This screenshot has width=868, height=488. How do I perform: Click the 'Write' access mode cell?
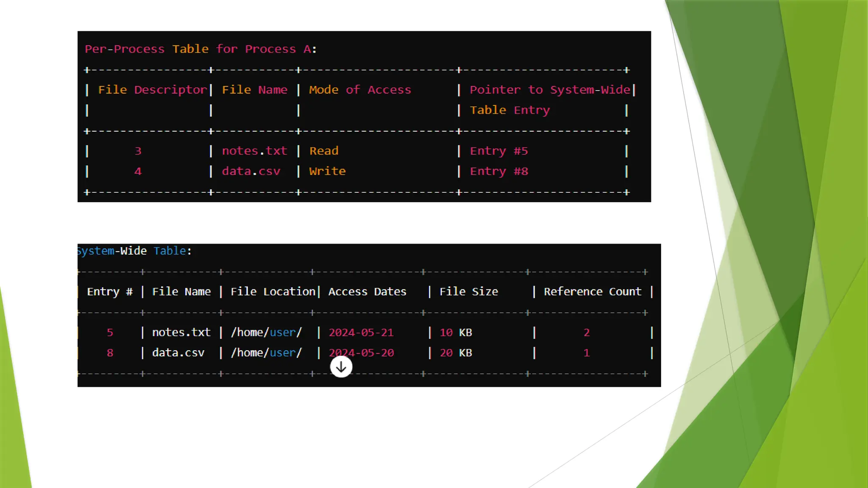coord(327,171)
